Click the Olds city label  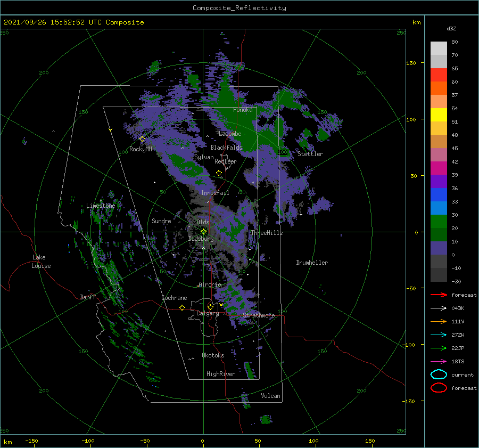(203, 222)
